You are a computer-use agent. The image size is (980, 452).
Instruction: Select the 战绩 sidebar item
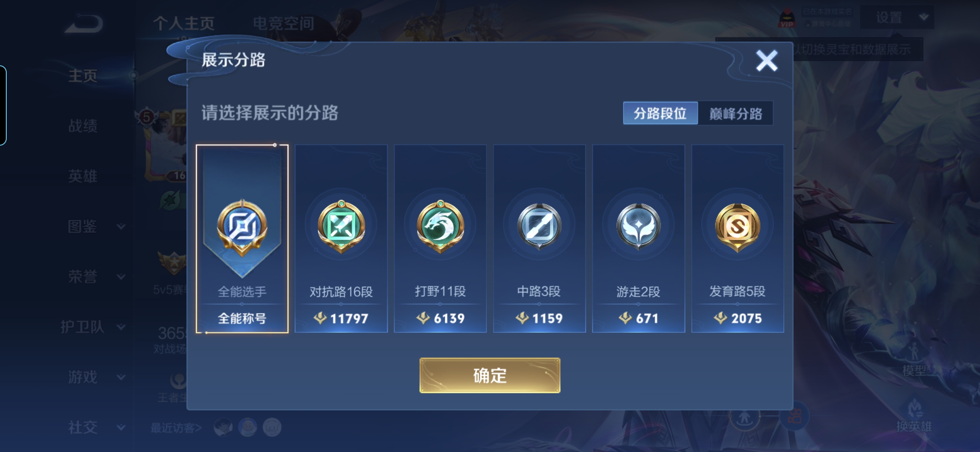(x=83, y=126)
